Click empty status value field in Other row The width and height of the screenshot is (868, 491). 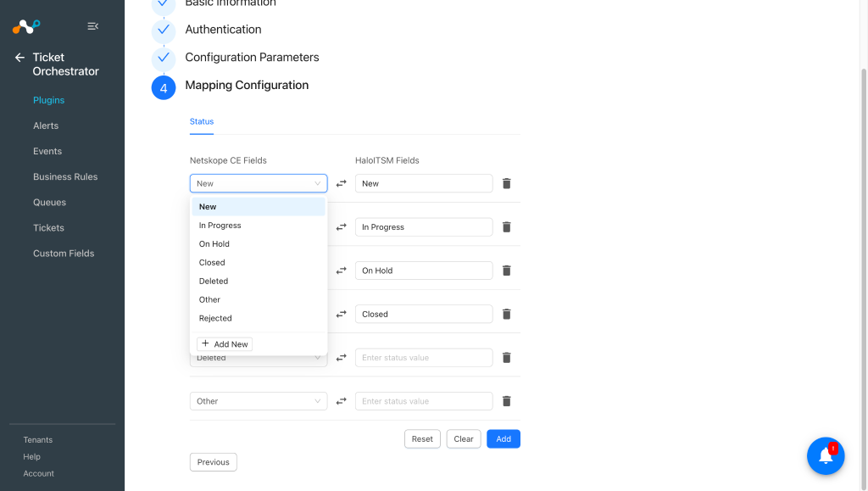(x=424, y=401)
